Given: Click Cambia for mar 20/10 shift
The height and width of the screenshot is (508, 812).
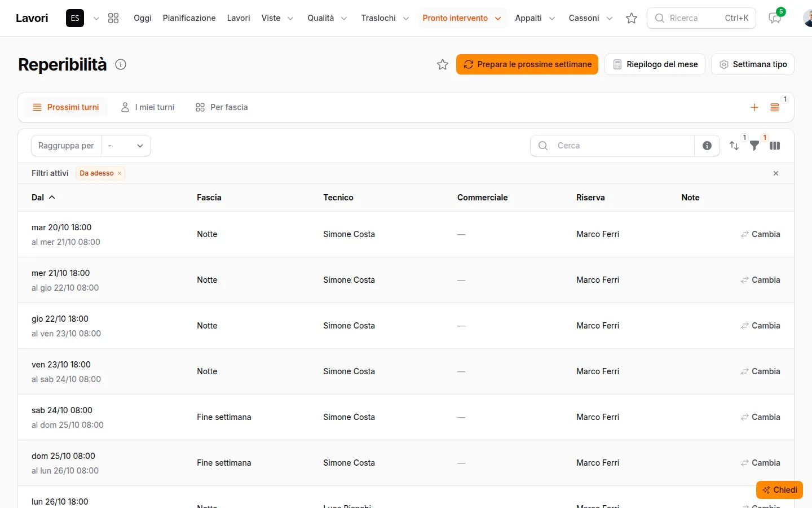Looking at the screenshot, I should [x=761, y=234].
